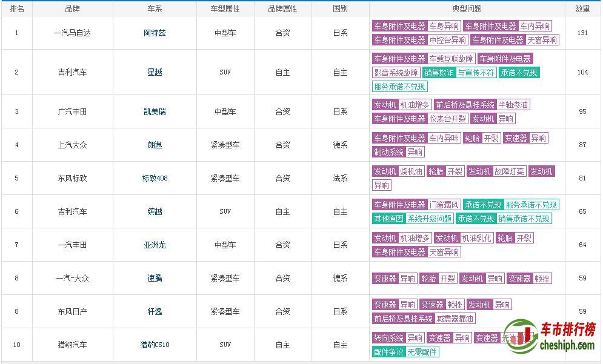Select the 机油乳化 issue tag
This screenshot has height=364, width=603.
click(477, 238)
